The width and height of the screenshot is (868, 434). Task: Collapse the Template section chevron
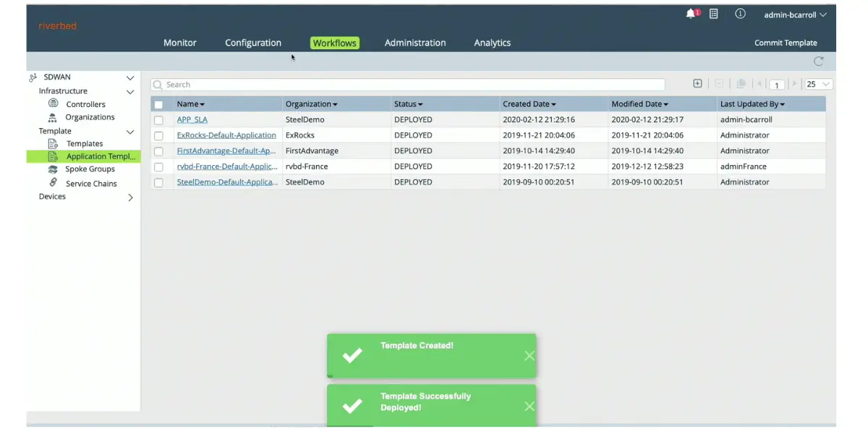(x=130, y=132)
